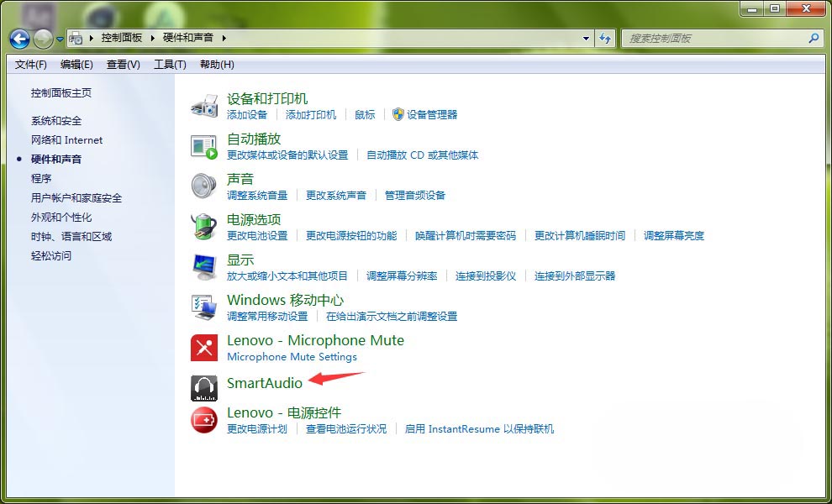Click 更改媒体或设备的默认设置 link
832x504 pixels.
(x=287, y=155)
